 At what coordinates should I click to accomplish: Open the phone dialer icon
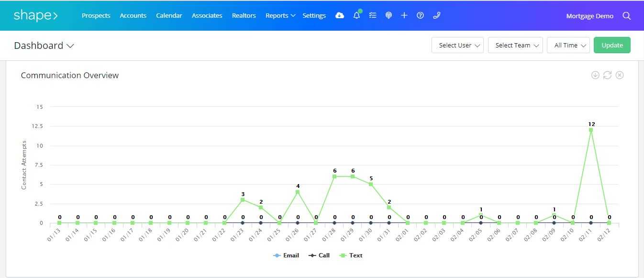click(436, 15)
